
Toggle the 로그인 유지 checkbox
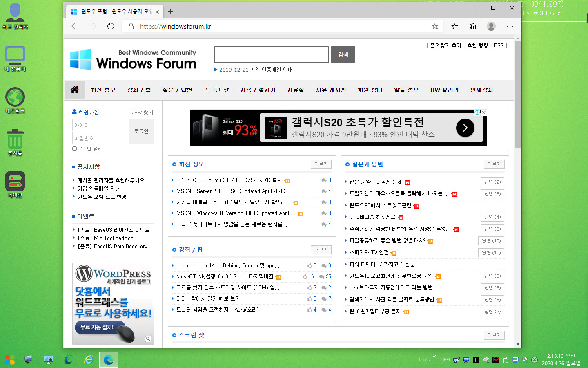74,149
